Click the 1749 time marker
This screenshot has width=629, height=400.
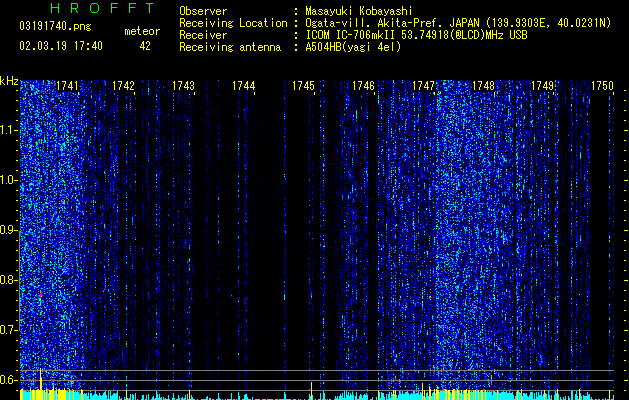542,85
